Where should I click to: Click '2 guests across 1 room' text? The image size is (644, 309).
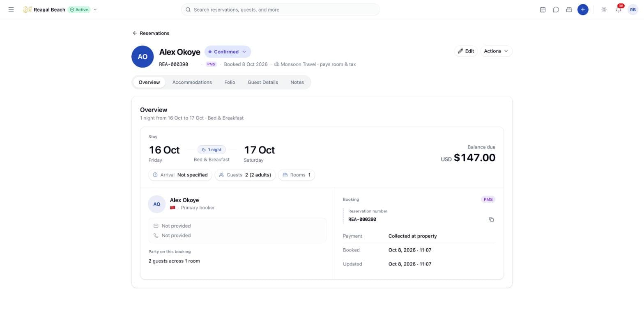pyautogui.click(x=174, y=261)
